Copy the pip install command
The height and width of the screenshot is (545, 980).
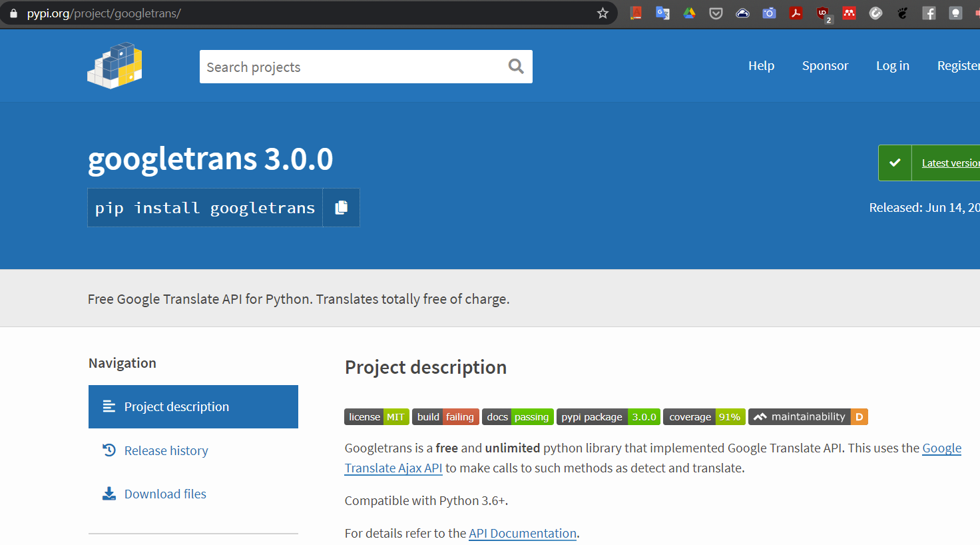tap(341, 207)
